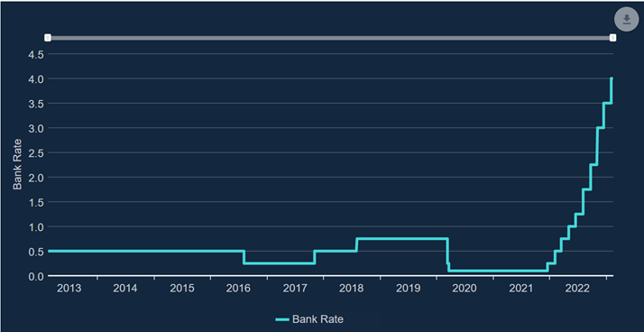Click the 2014 x-axis label
Viewport: 644px width, 332px height.
coord(125,288)
